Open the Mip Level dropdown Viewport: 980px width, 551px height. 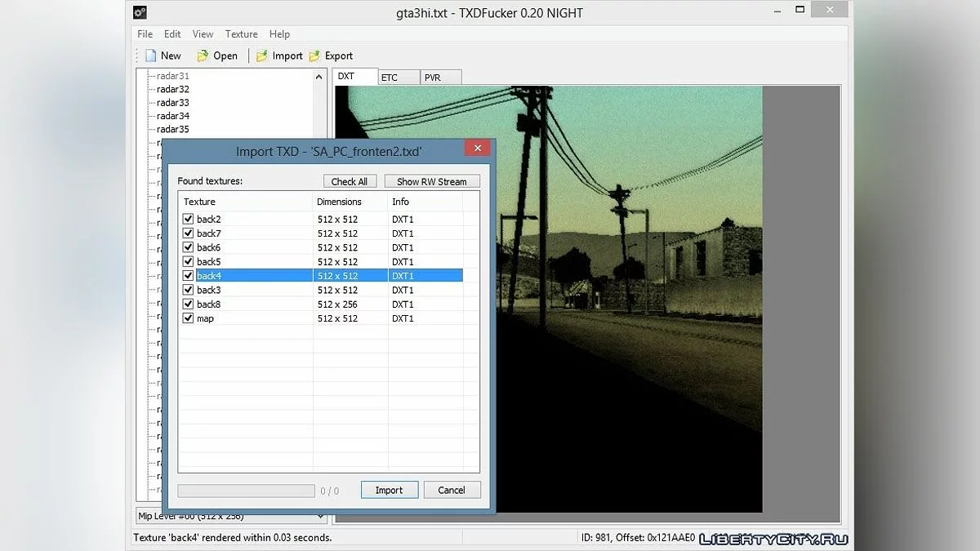319,516
